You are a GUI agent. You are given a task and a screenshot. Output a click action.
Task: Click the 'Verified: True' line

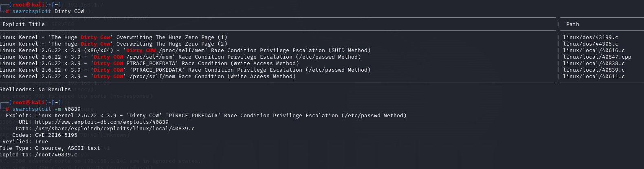click(25, 142)
